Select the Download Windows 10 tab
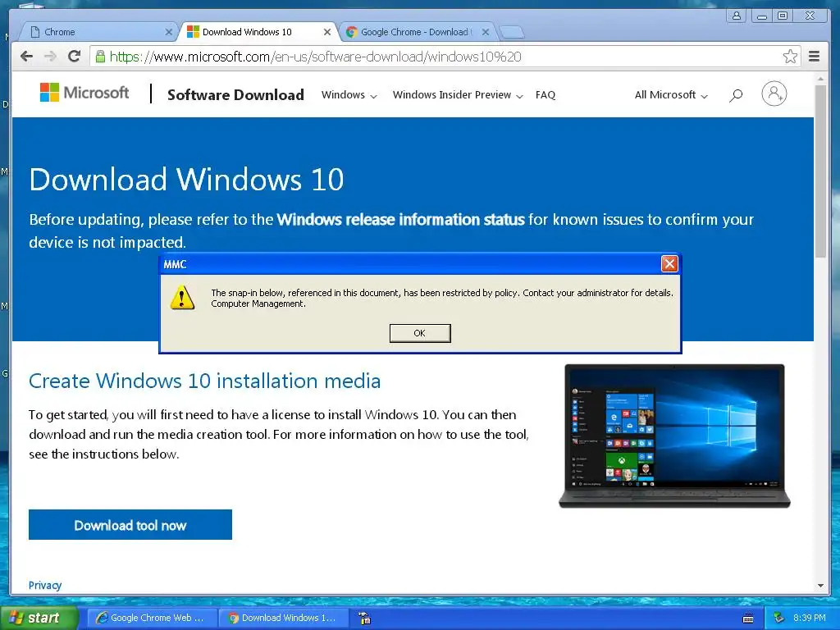The height and width of the screenshot is (630, 840). 258,32
